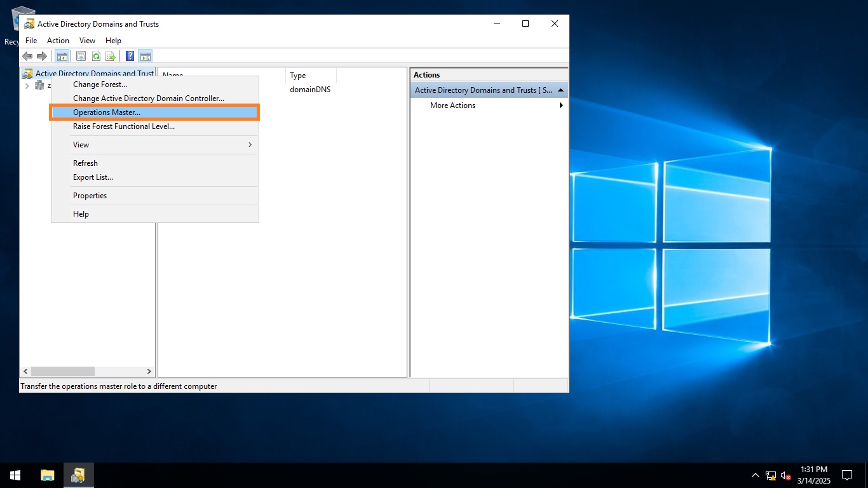Open Properties from context menu

point(154,196)
